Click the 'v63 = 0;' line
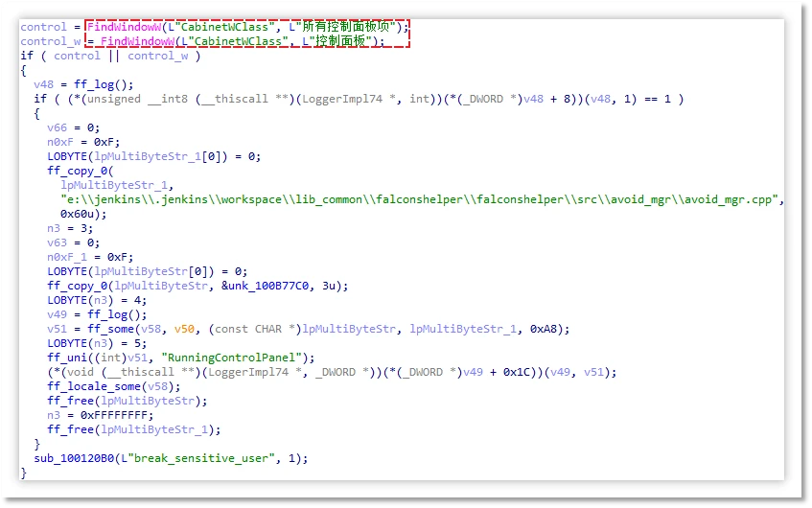812x508 pixels. coord(73,242)
